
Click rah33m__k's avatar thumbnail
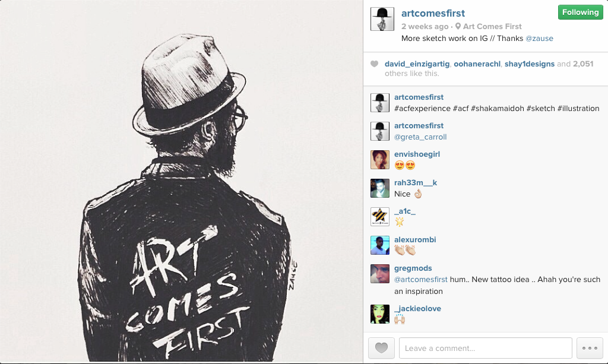(x=379, y=188)
